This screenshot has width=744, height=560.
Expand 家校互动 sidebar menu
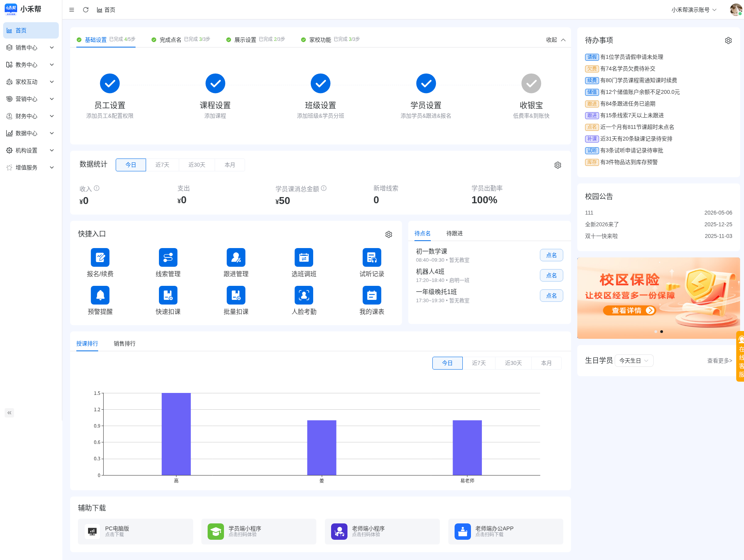pos(31,82)
